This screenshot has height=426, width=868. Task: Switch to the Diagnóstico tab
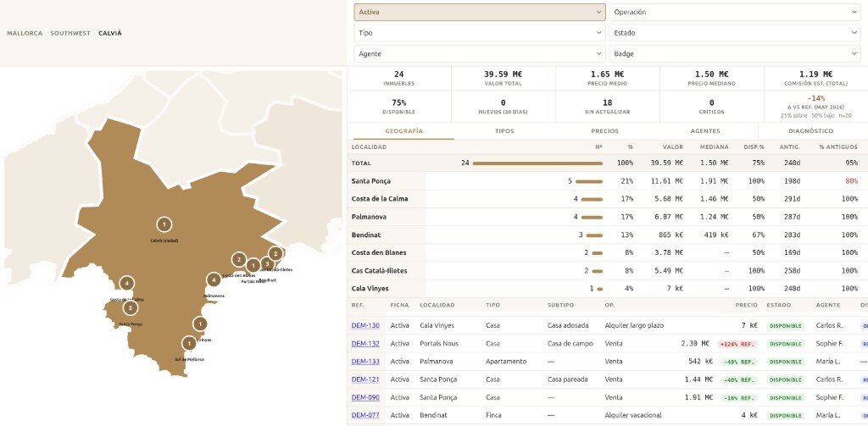coord(810,131)
